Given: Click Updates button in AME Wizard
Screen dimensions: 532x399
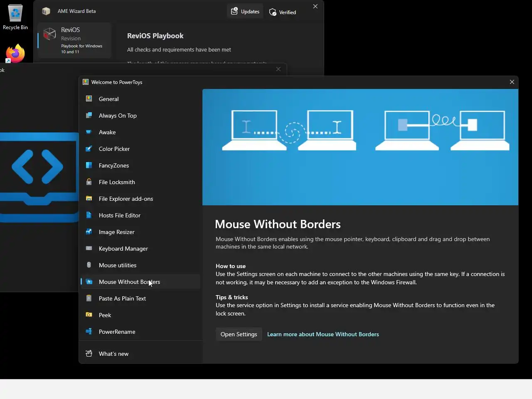Looking at the screenshot, I should [245, 11].
